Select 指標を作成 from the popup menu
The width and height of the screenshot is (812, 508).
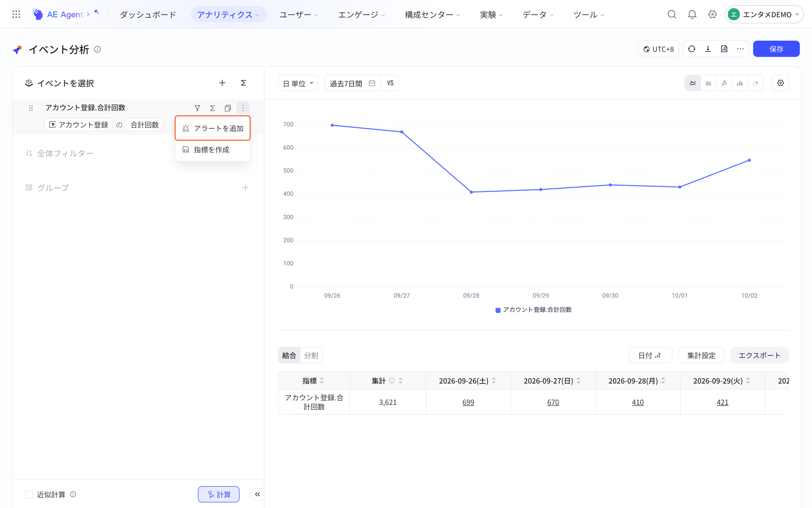(x=213, y=150)
